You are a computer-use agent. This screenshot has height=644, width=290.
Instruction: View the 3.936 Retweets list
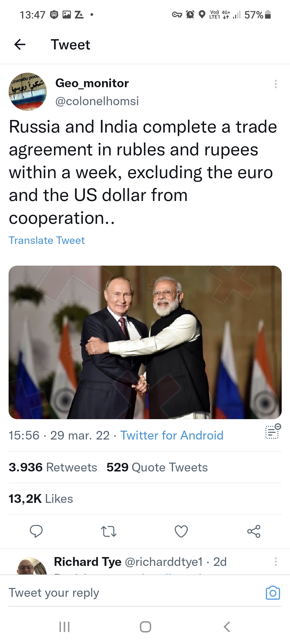tap(53, 467)
